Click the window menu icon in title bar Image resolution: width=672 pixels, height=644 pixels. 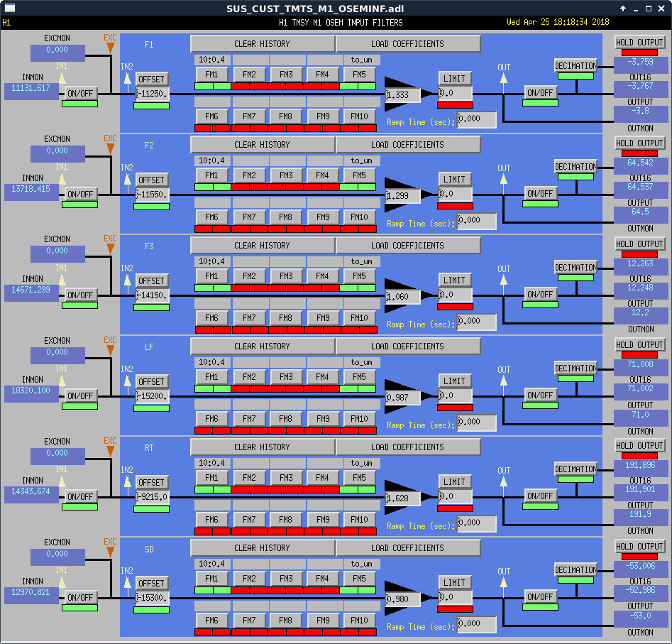point(9,8)
